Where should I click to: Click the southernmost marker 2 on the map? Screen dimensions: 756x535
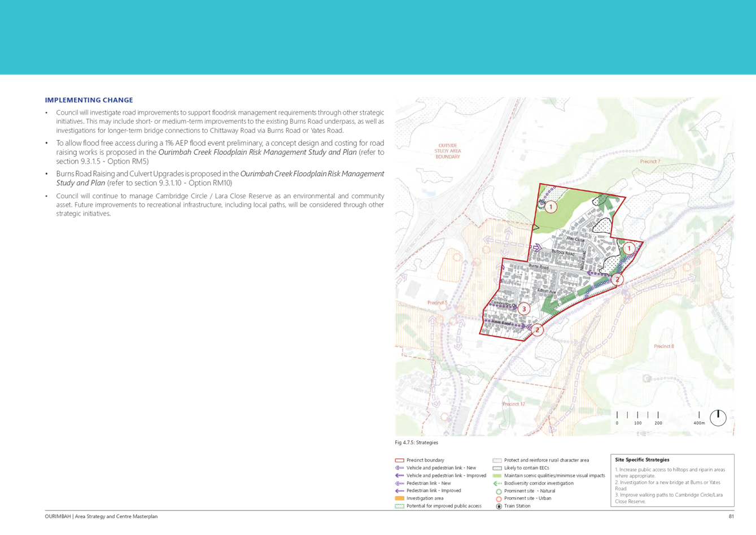537,330
